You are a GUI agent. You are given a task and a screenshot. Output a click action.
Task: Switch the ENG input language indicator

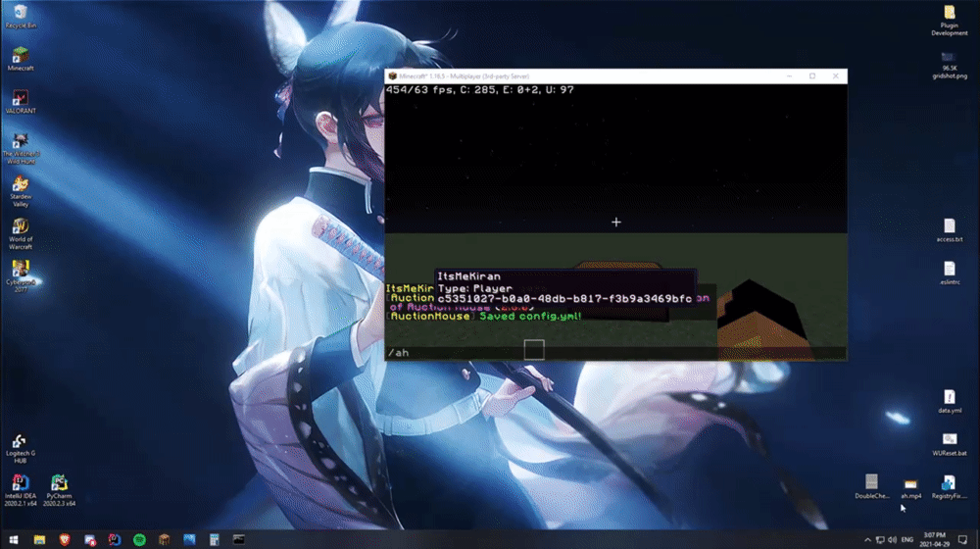[x=907, y=539]
